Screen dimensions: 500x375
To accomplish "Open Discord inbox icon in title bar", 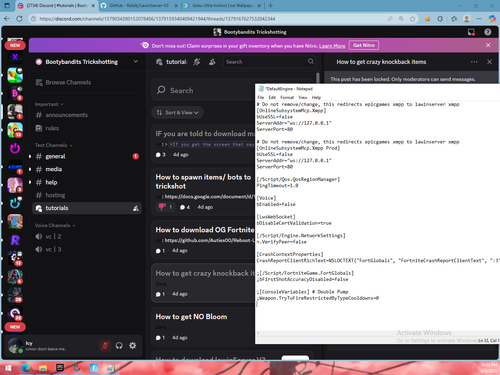I will (471, 32).
